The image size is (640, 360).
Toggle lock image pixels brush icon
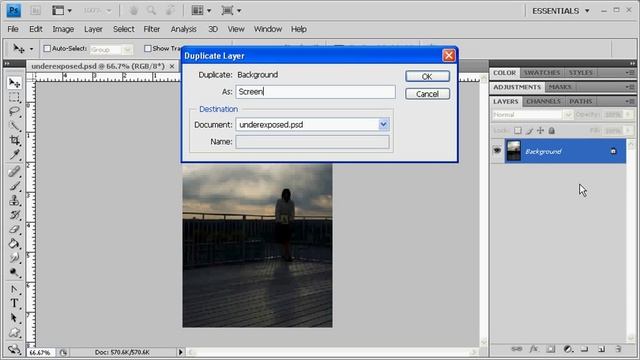click(529, 131)
